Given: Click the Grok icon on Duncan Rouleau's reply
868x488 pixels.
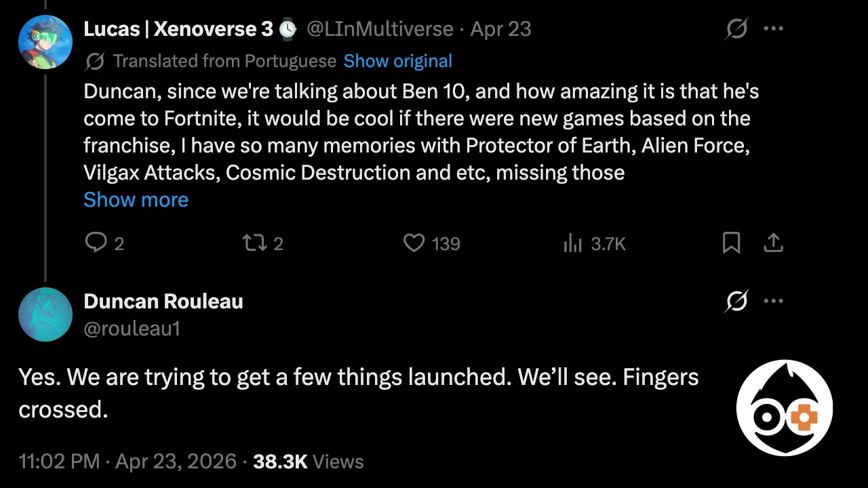Looking at the screenshot, I should [x=736, y=301].
